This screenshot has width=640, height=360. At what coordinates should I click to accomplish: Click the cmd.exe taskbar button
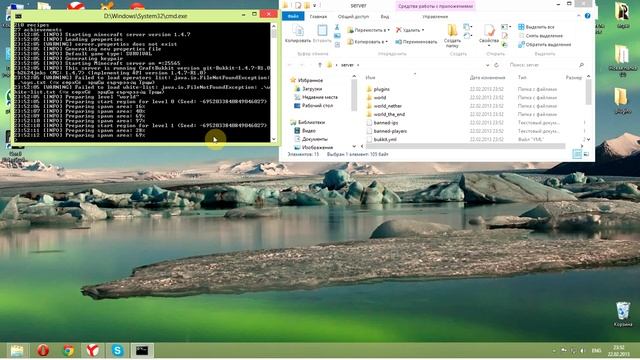(x=142, y=350)
